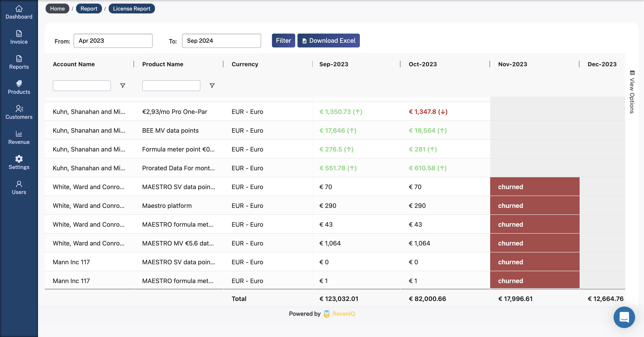Click the From date field showing Apr 2023
This screenshot has height=337, width=644.
[x=113, y=41]
